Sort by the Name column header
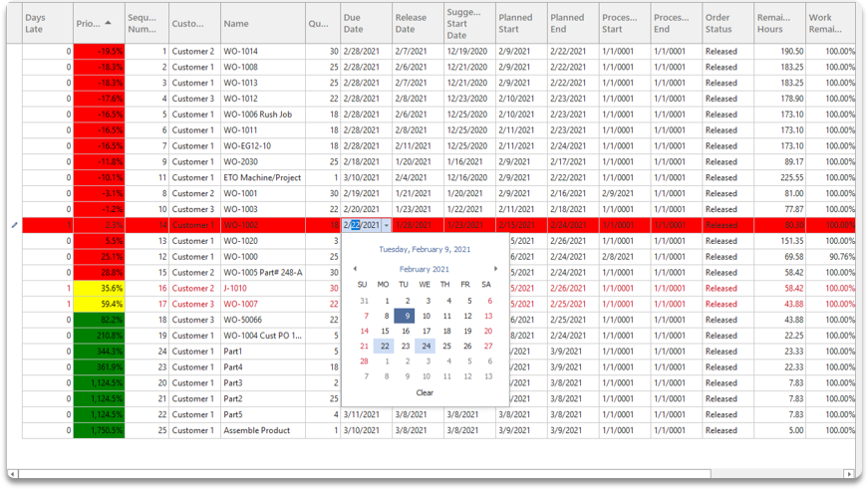 pyautogui.click(x=262, y=23)
